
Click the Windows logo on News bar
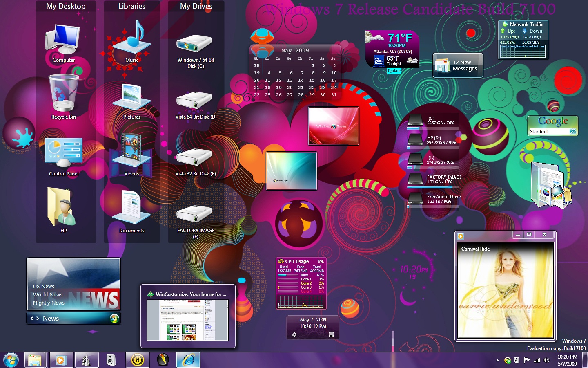114,318
